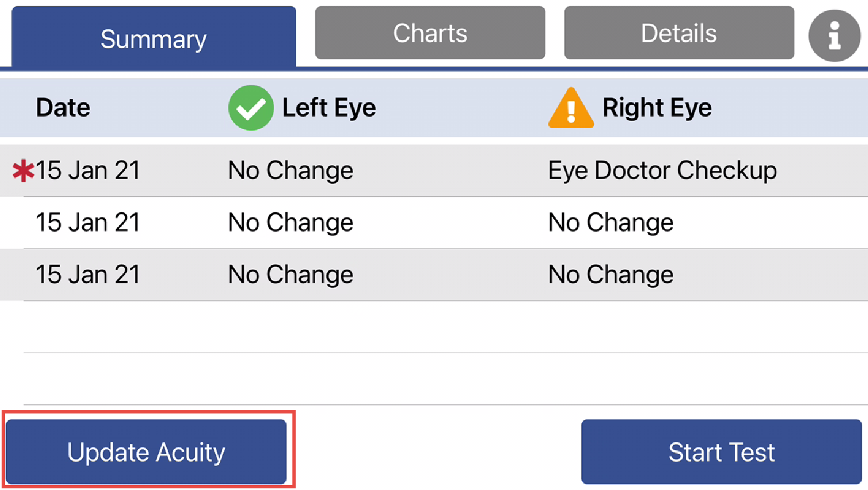
Task: Click the red asterisk next to 15 Jan 21
Action: coord(23,170)
